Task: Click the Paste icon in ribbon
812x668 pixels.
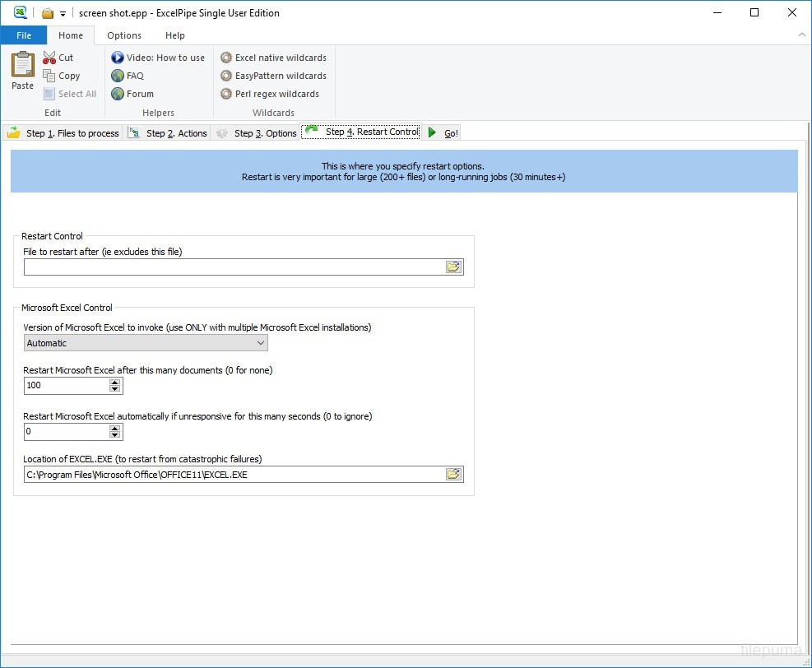Action: [x=22, y=66]
